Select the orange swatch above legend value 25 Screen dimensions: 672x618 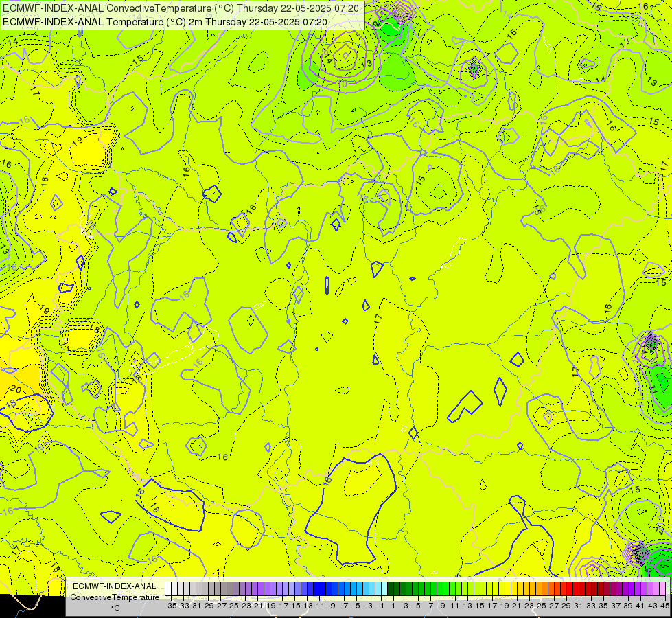(x=538, y=589)
